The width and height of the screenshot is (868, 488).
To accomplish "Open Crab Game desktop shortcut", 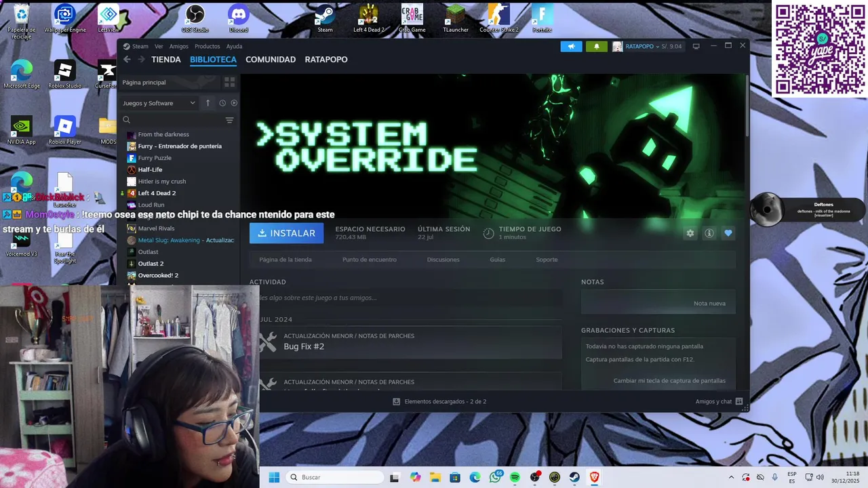I will [412, 18].
